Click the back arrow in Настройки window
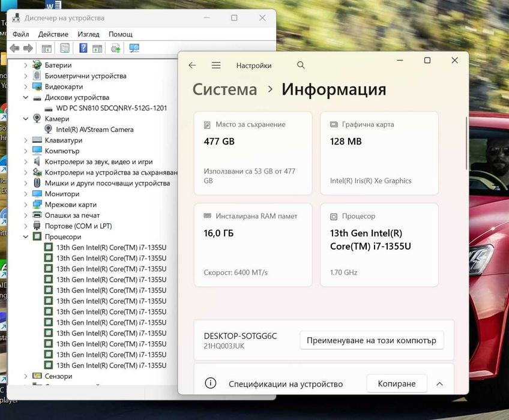 pos(192,65)
